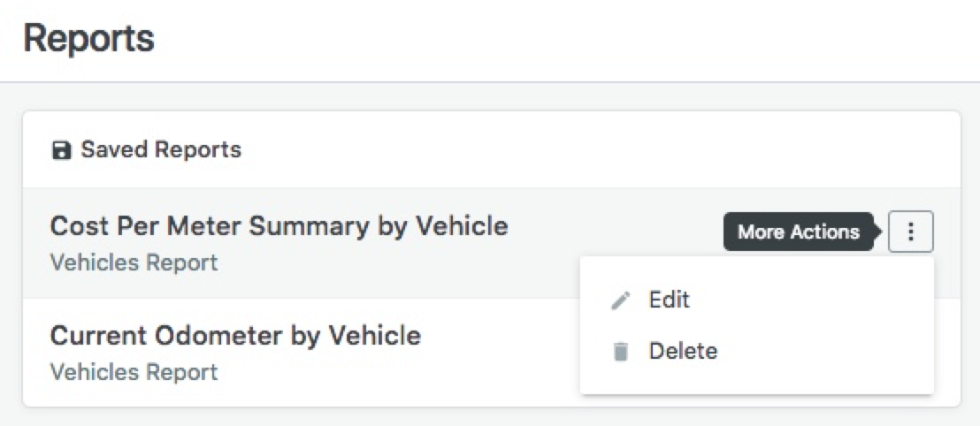The width and height of the screenshot is (980, 426).
Task: Click Vehicles Report label under Cost Per Meter
Action: click(134, 262)
